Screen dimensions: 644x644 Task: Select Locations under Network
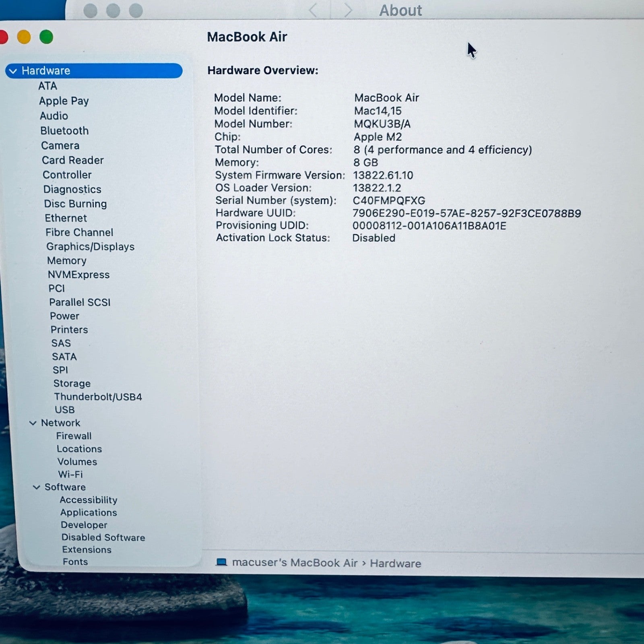coord(79,449)
